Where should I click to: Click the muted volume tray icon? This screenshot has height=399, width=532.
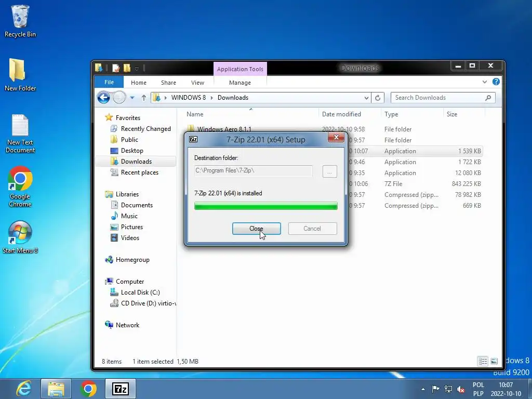click(x=461, y=389)
